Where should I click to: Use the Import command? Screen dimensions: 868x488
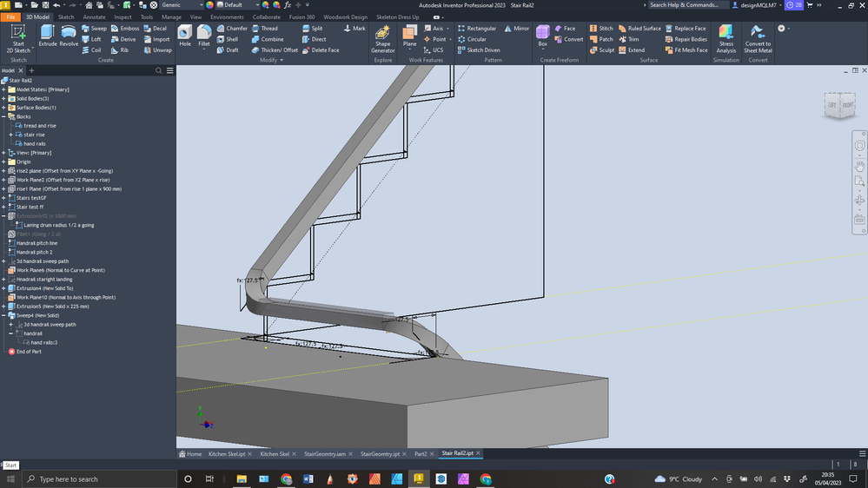[x=156, y=39]
